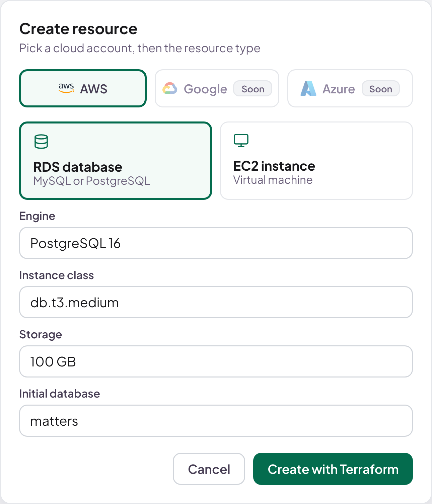Click the 'Initial database' field label
This screenshot has width=432, height=504.
tap(60, 394)
